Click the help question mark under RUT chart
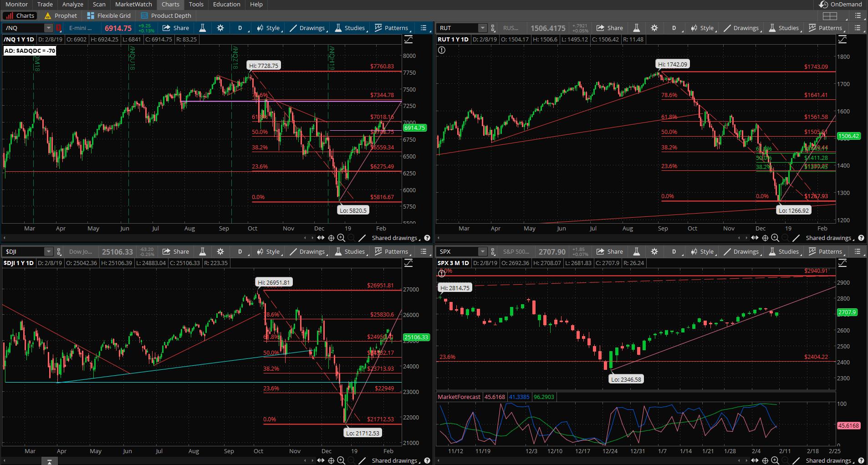Image resolution: width=868 pixels, height=465 pixels. 861,238
